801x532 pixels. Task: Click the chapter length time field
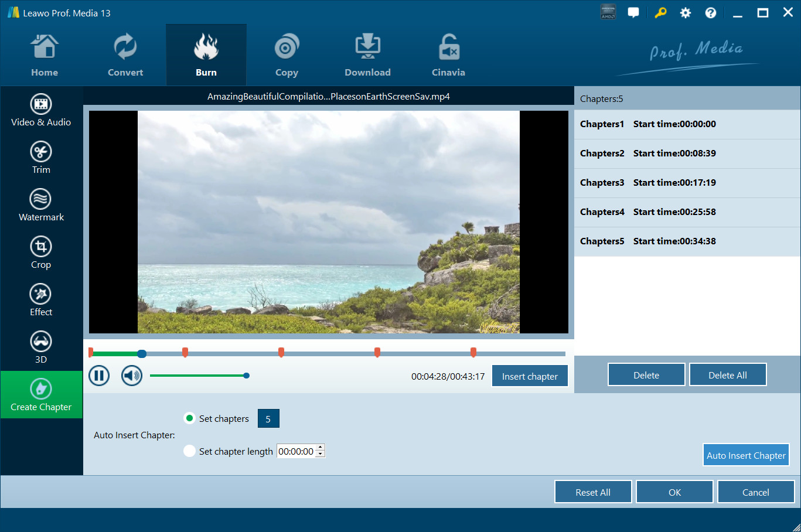pyautogui.click(x=296, y=451)
